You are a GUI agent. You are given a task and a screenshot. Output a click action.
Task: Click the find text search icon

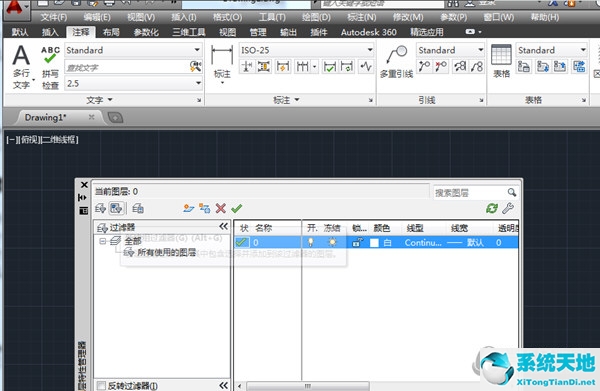(x=195, y=67)
